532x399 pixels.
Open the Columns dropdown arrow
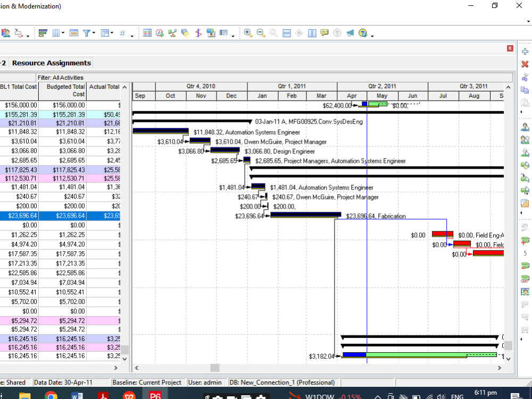tap(63, 33)
